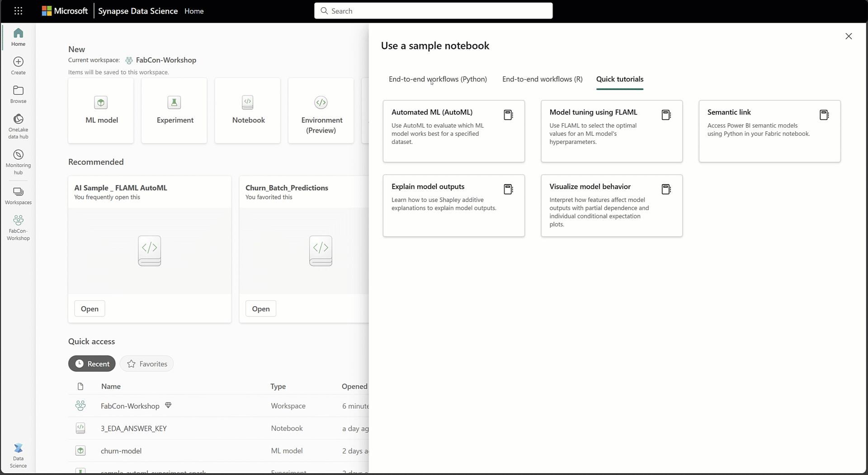Sort by the Opened column header
868x475 pixels.
[354, 386]
